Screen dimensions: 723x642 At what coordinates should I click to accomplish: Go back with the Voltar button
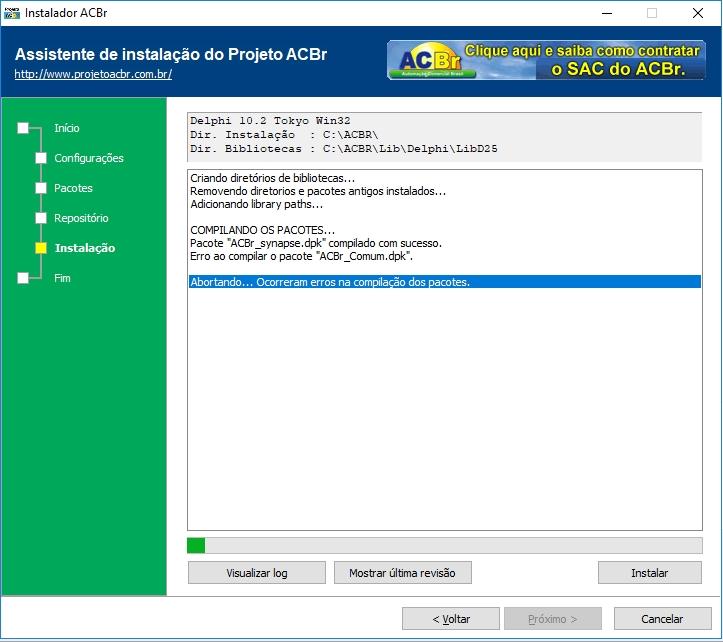(451, 619)
